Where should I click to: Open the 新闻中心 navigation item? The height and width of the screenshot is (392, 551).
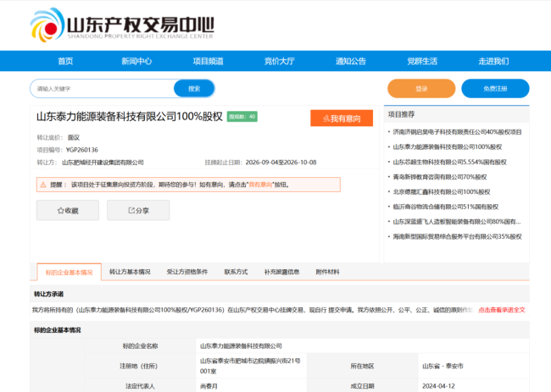pyautogui.click(x=136, y=61)
